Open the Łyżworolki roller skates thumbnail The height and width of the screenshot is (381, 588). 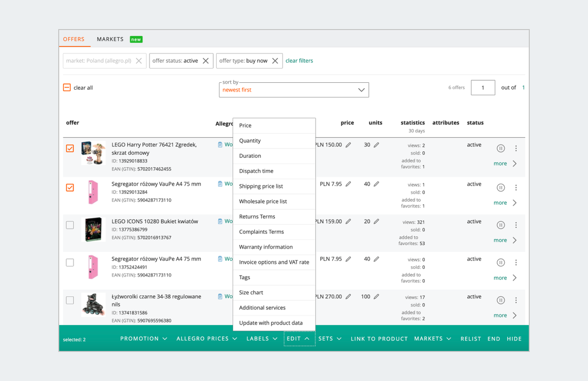[x=93, y=305]
